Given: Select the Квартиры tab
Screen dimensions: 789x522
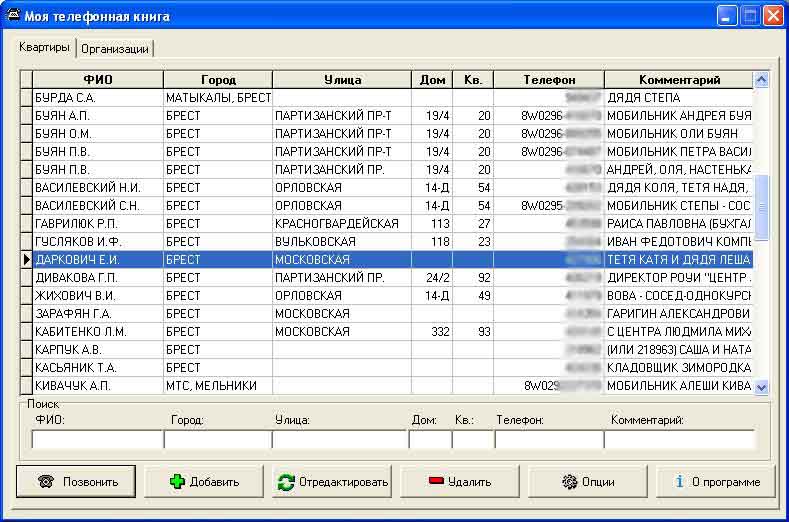Looking at the screenshot, I should coord(45,47).
